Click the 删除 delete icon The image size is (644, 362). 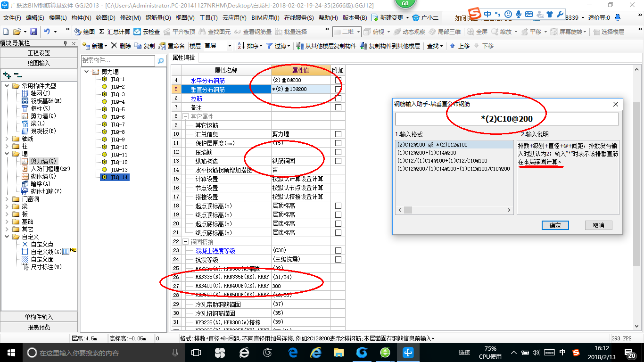point(121,46)
